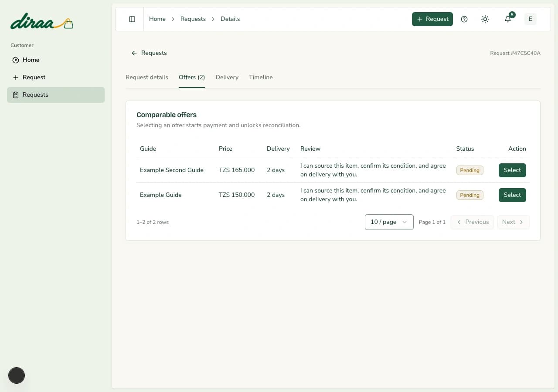
Task: Click Pending status for Example Guide
Action: click(x=470, y=195)
